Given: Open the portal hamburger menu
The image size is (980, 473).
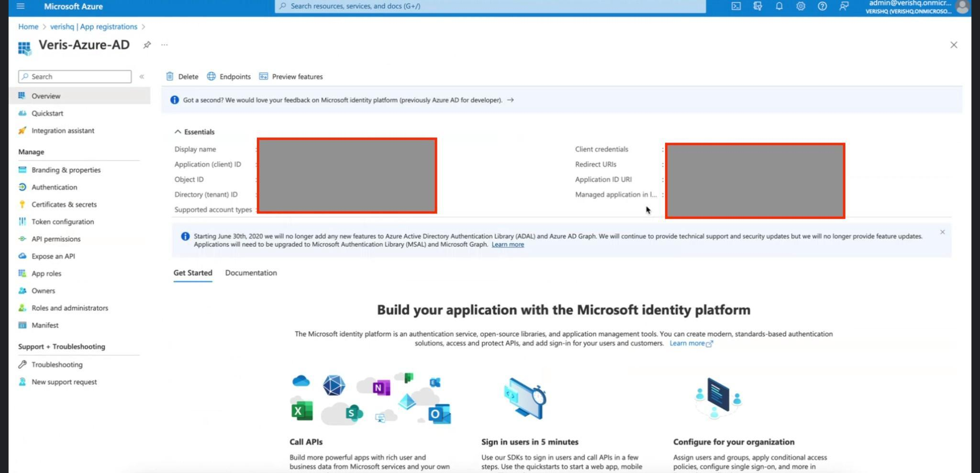Looking at the screenshot, I should (x=20, y=6).
